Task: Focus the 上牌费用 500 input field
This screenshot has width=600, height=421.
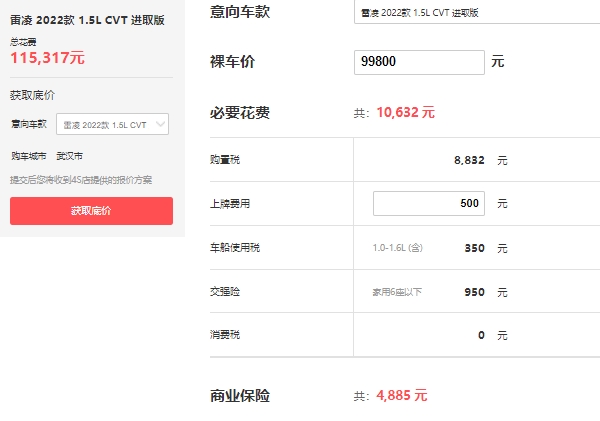Action: [x=428, y=203]
